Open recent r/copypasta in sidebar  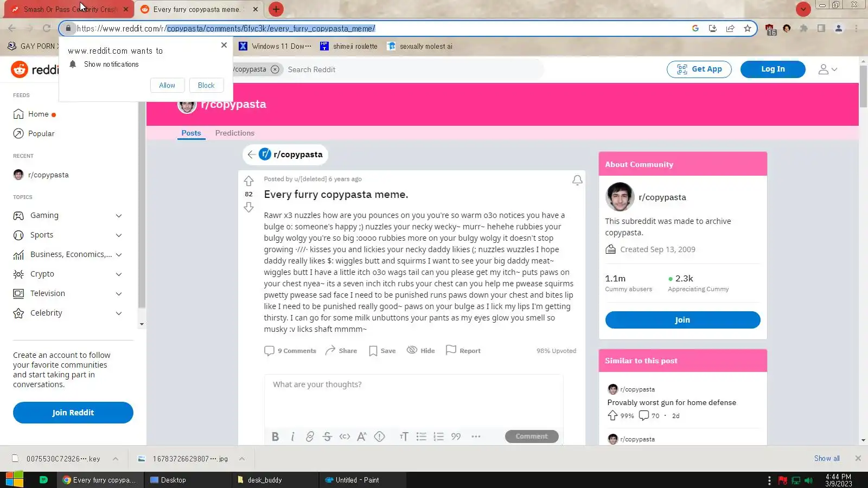click(41, 175)
